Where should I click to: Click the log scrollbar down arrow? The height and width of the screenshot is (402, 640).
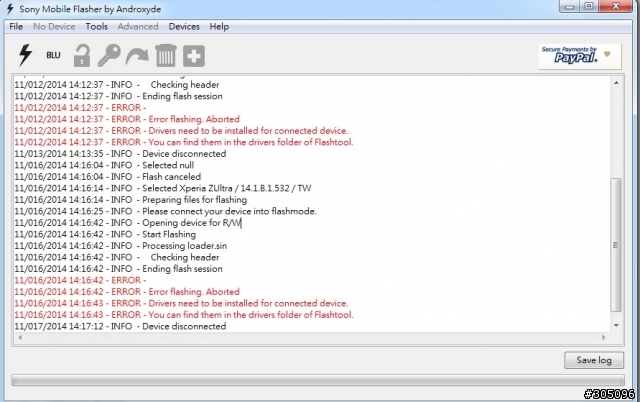(x=616, y=325)
